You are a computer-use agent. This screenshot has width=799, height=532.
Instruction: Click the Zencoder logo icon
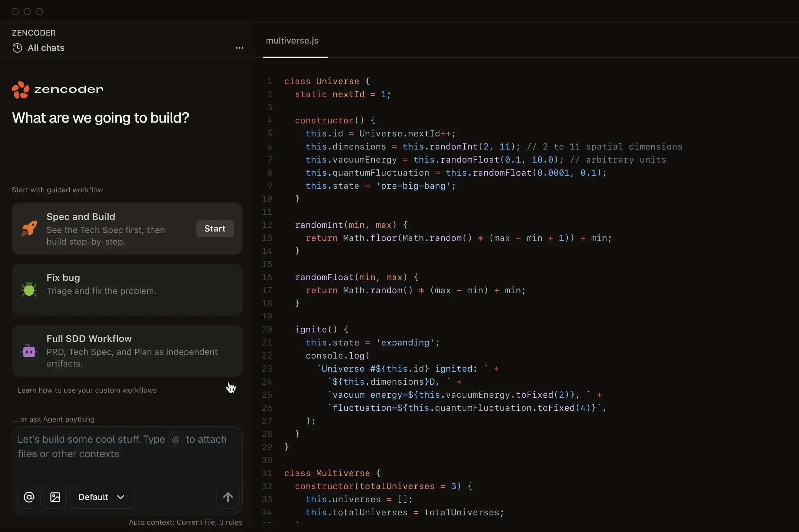(x=20, y=90)
